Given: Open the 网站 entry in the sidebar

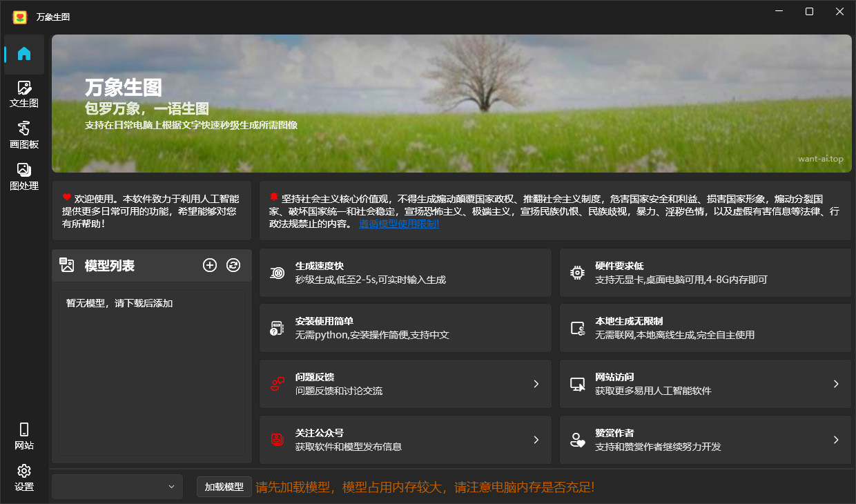Looking at the screenshot, I should (23, 438).
